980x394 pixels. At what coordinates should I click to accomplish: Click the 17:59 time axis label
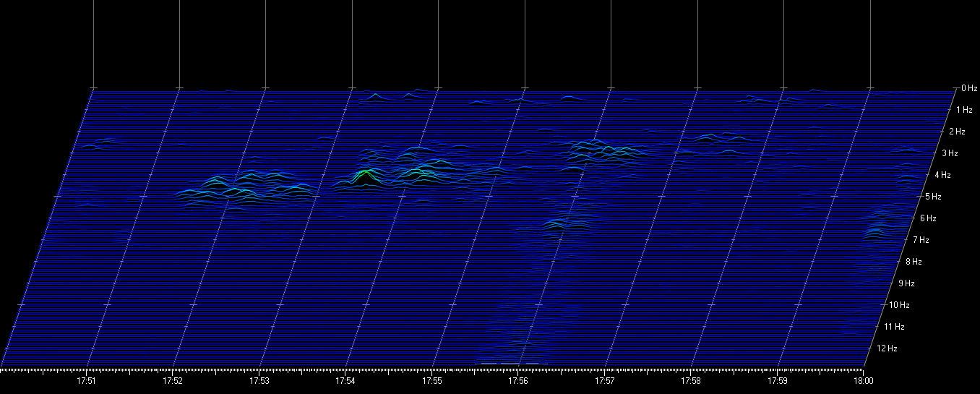click(x=778, y=380)
